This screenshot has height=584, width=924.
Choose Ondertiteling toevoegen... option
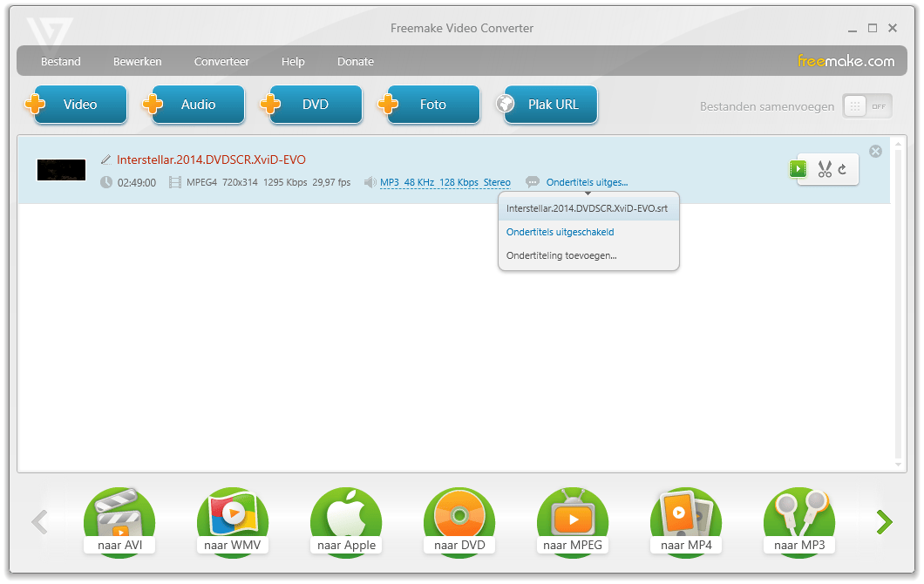588,255
